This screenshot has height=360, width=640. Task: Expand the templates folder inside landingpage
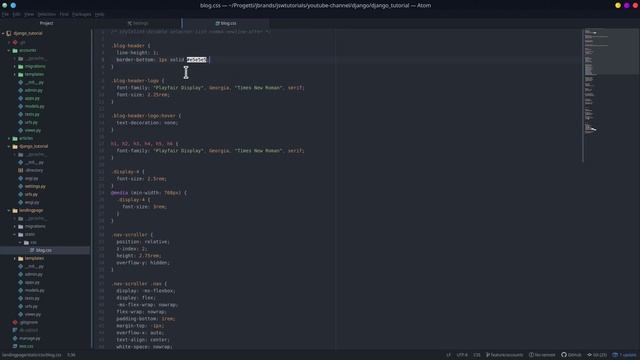[15, 258]
